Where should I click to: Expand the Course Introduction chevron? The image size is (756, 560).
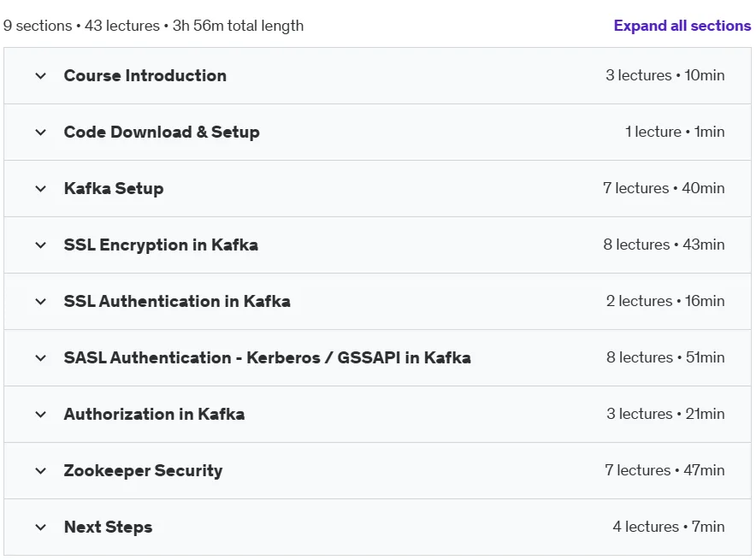41,75
